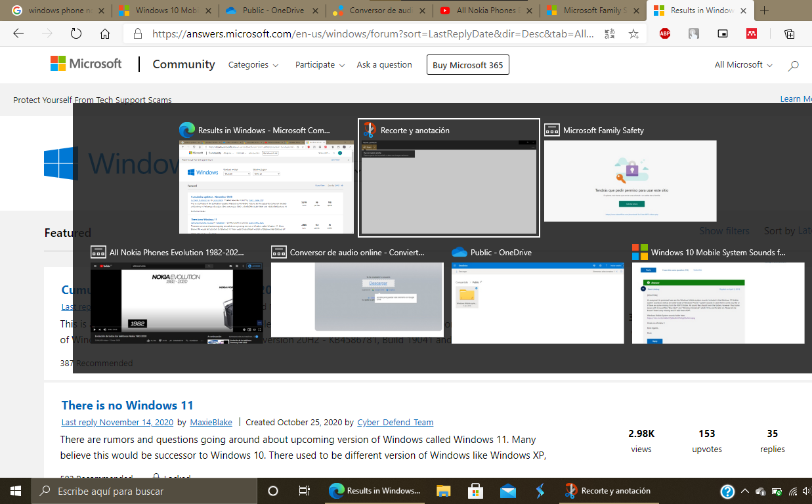This screenshot has height=504, width=812.
Task: Switch to the Microsoft Family Safety tab
Action: pos(593,10)
